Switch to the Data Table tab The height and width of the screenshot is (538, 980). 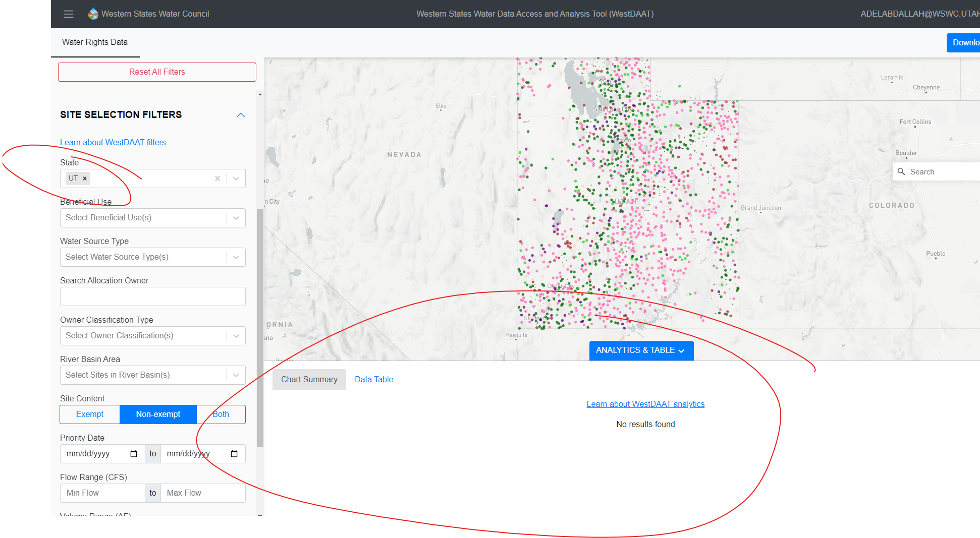[x=373, y=379]
